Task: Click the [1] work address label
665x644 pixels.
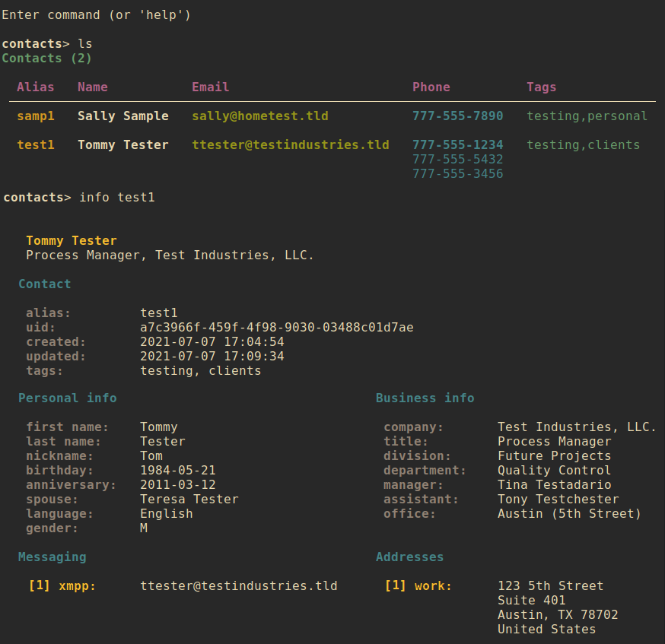Action: coord(418,586)
